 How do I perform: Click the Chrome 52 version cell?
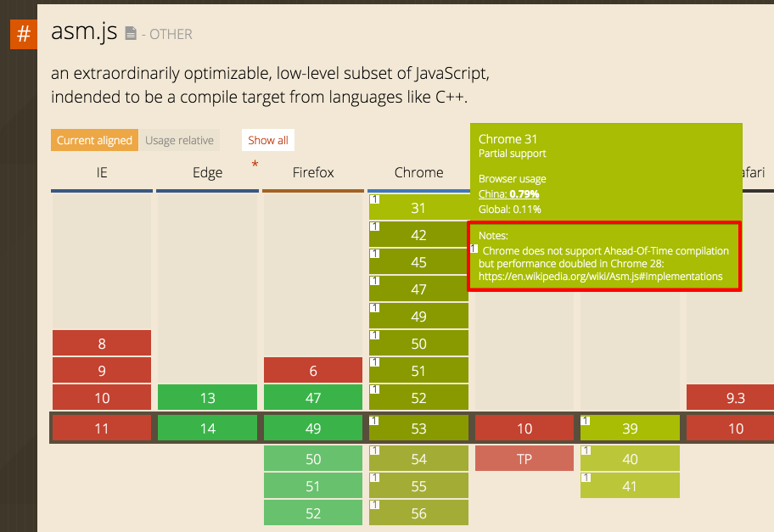[x=418, y=397]
